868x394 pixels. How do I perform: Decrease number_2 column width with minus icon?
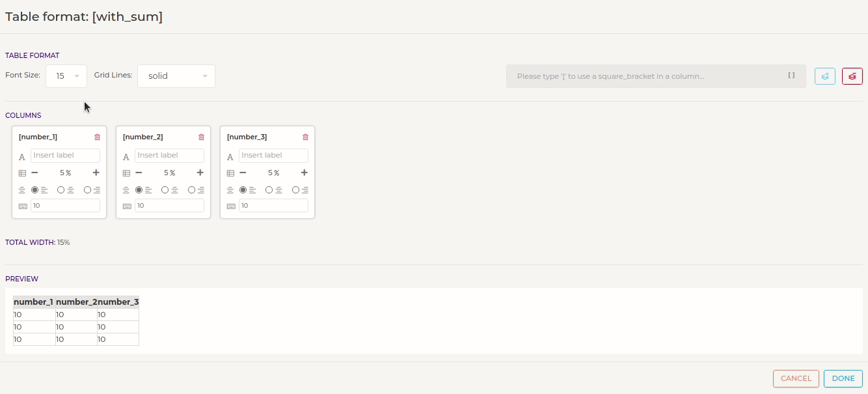(x=139, y=173)
